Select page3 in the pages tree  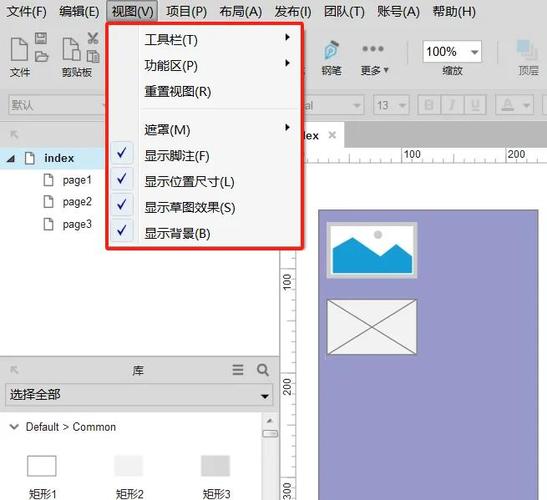[x=77, y=224]
